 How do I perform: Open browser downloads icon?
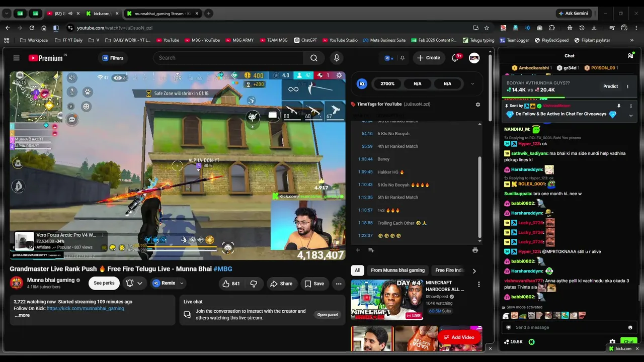(594, 28)
